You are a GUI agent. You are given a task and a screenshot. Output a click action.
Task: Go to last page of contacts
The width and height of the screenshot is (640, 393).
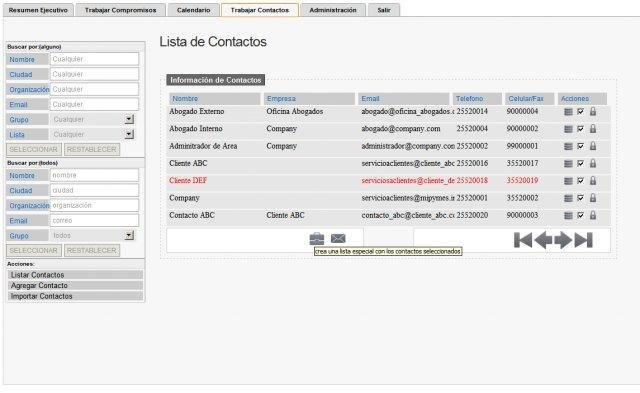click(583, 240)
